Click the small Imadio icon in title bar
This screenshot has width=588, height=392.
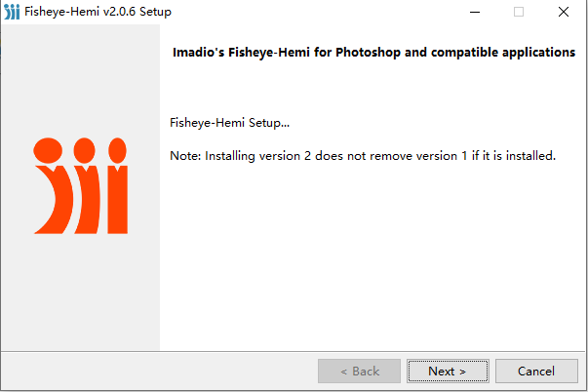[x=12, y=12]
